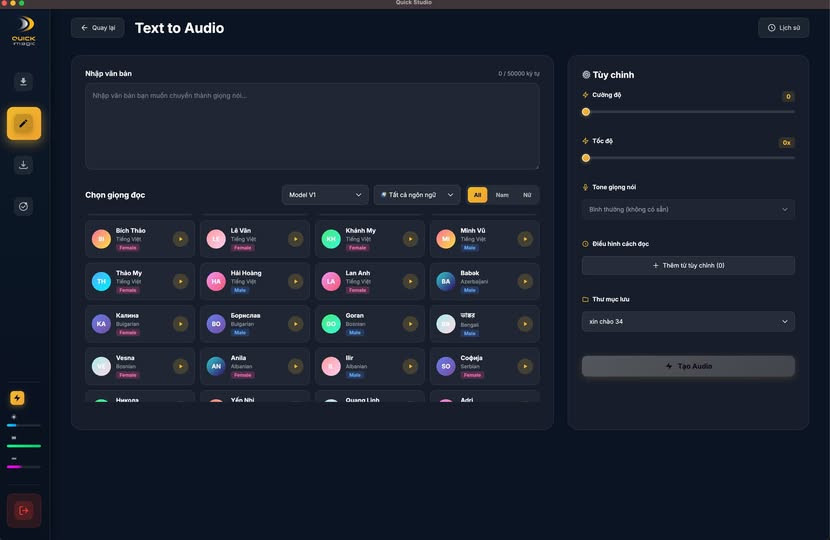Play Minh Vũ voice preview
Viewport: 830px width, 540px height.
pos(525,239)
